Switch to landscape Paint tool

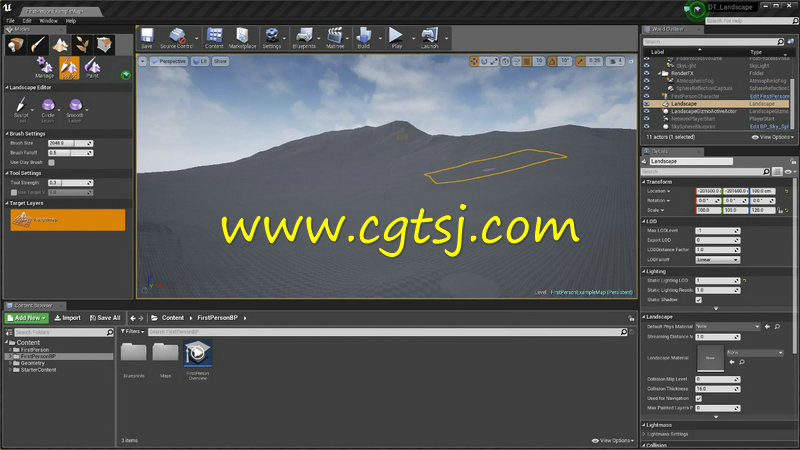(x=92, y=67)
